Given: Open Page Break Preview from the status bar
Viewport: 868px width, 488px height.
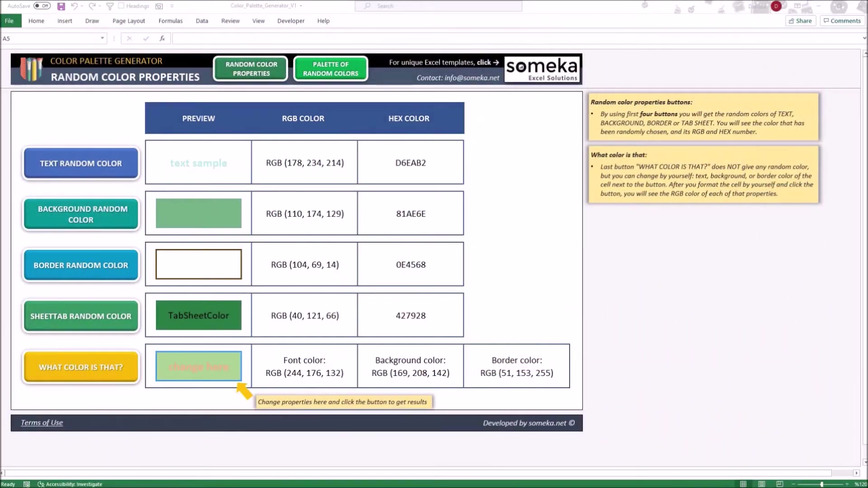Looking at the screenshot, I should pos(779,484).
